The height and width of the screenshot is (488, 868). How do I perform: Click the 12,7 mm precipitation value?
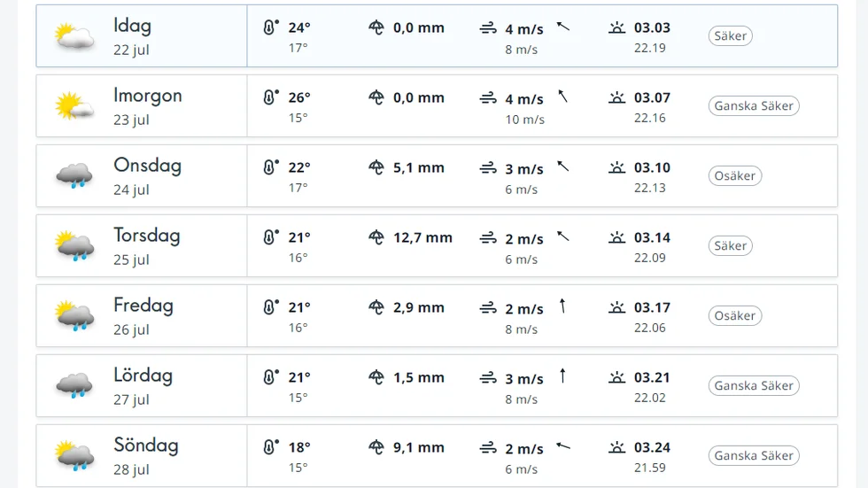pyautogui.click(x=423, y=237)
